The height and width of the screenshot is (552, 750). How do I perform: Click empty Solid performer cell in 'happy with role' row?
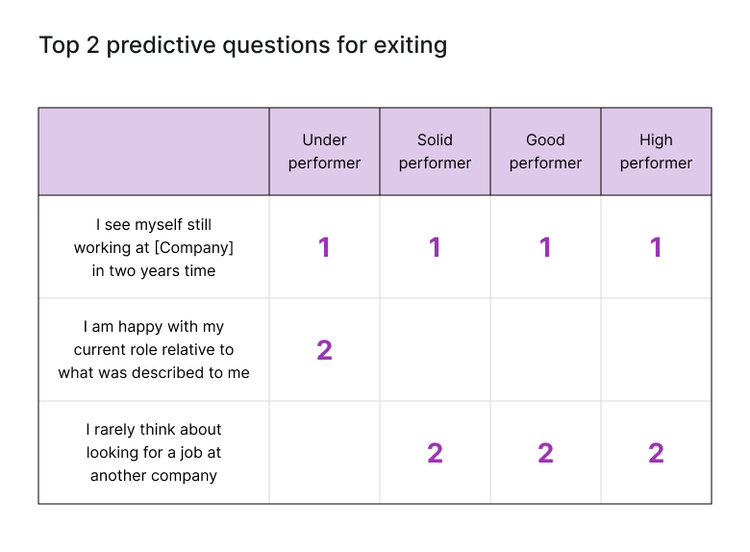[435, 350]
